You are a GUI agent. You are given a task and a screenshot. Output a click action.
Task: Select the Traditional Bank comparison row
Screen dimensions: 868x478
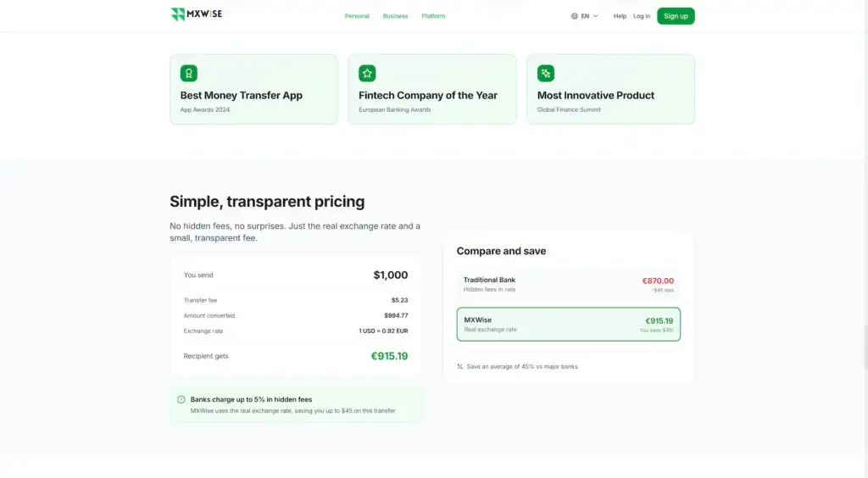coord(569,285)
